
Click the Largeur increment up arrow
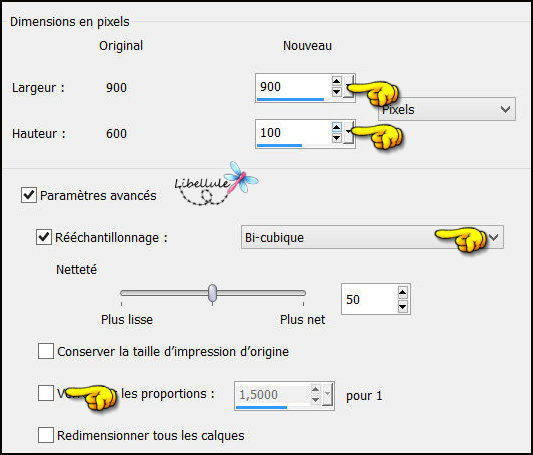point(336,81)
